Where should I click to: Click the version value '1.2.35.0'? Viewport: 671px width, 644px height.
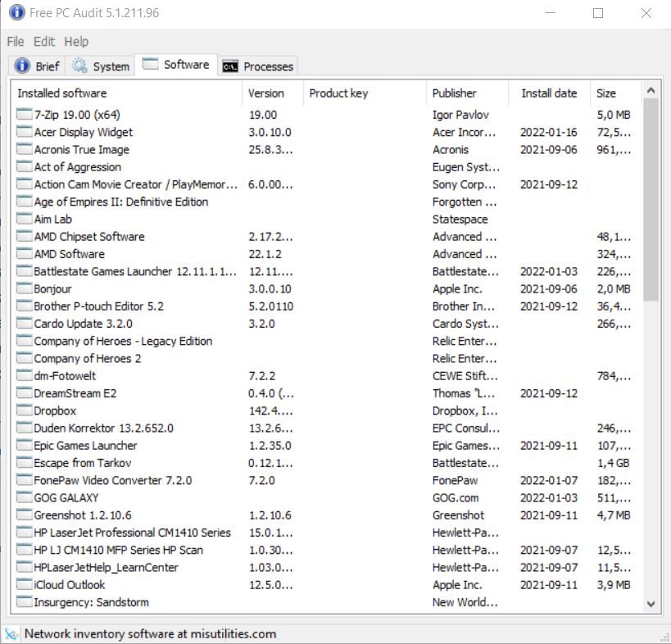pos(270,446)
